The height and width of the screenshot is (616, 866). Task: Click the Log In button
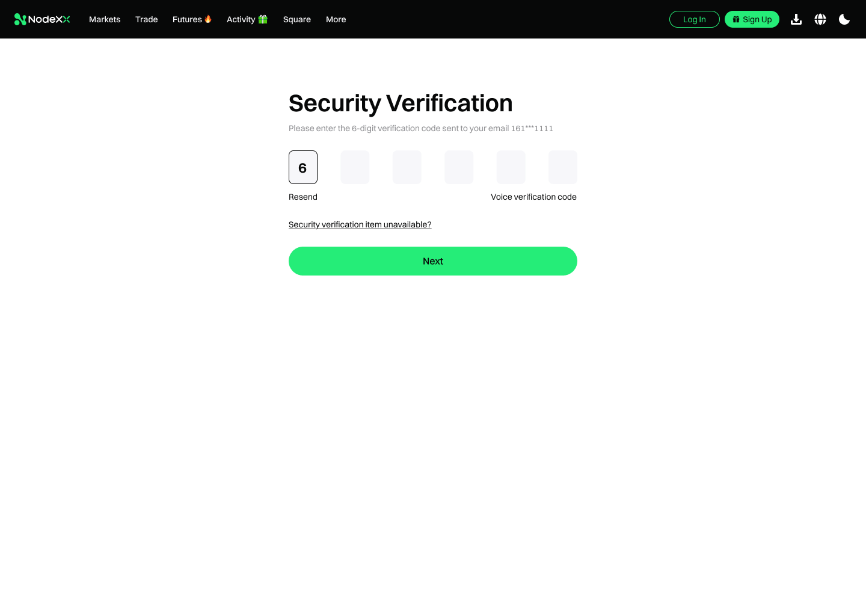coord(695,19)
